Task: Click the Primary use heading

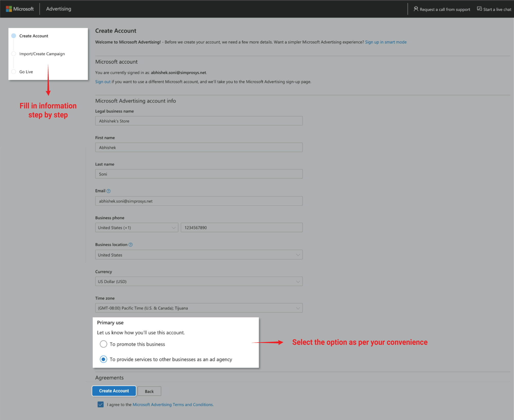Action: coord(110,322)
